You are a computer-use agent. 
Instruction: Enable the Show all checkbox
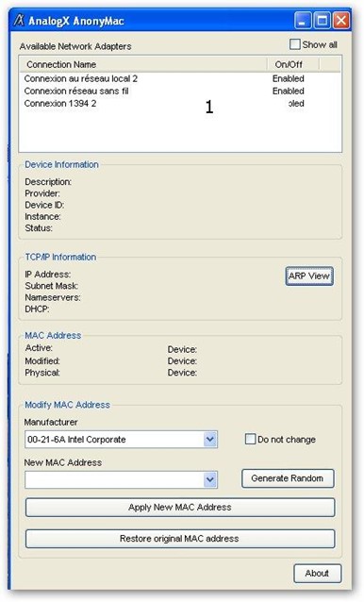point(294,44)
